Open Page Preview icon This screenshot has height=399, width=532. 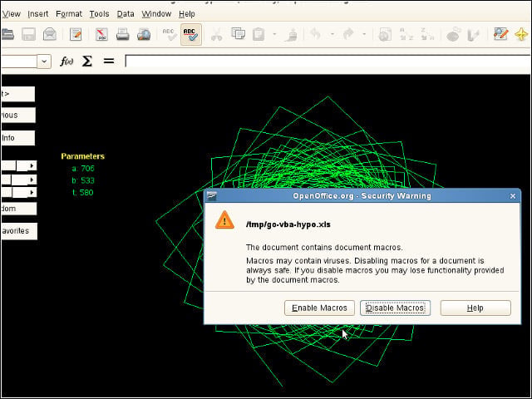(144, 34)
